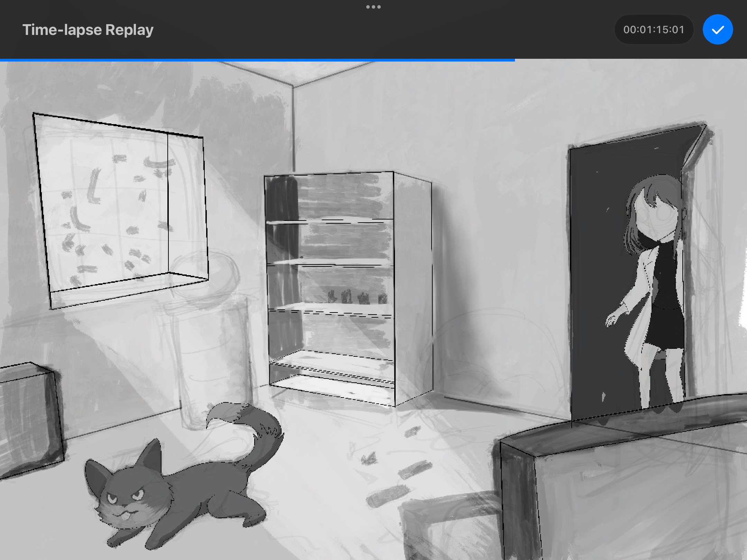747x560 pixels.
Task: Tap the center of the sketched window
Action: point(121,211)
